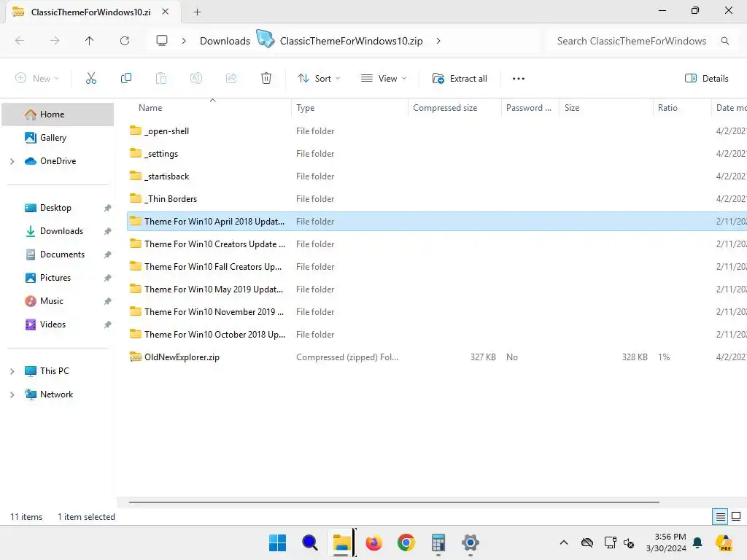Open Calculator from the taskbar

click(438, 542)
